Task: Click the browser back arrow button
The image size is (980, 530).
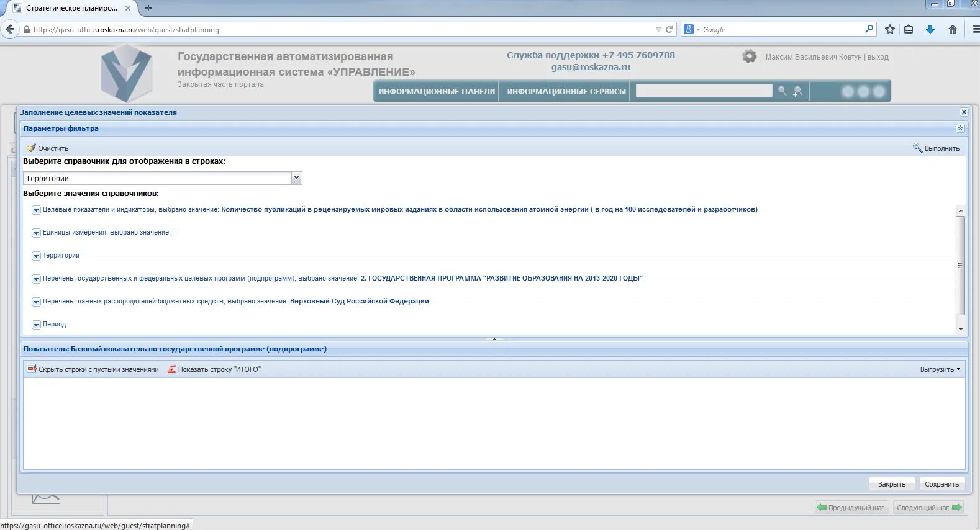Action: [x=10, y=29]
